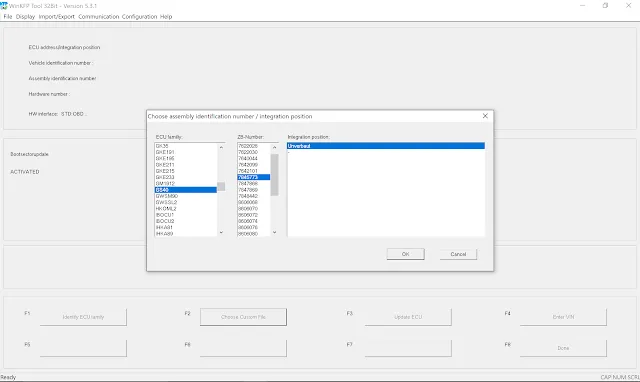
Task: Close the assembly identification number dialog
Action: click(485, 116)
